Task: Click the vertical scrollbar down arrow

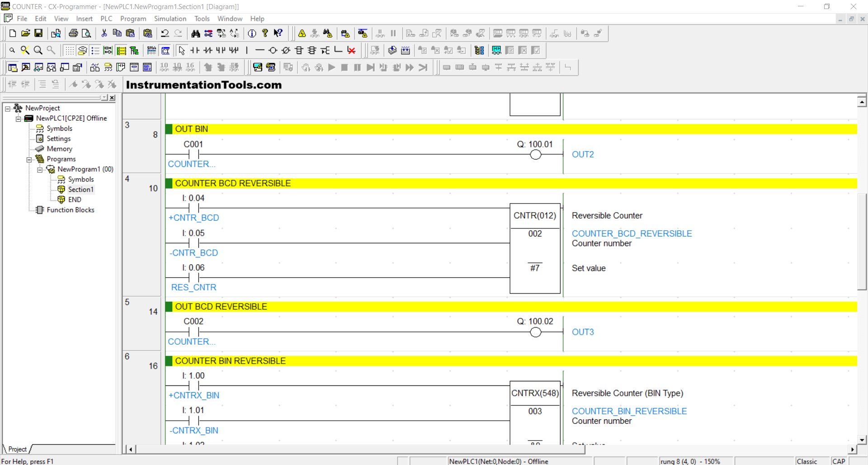Action: pos(862,440)
